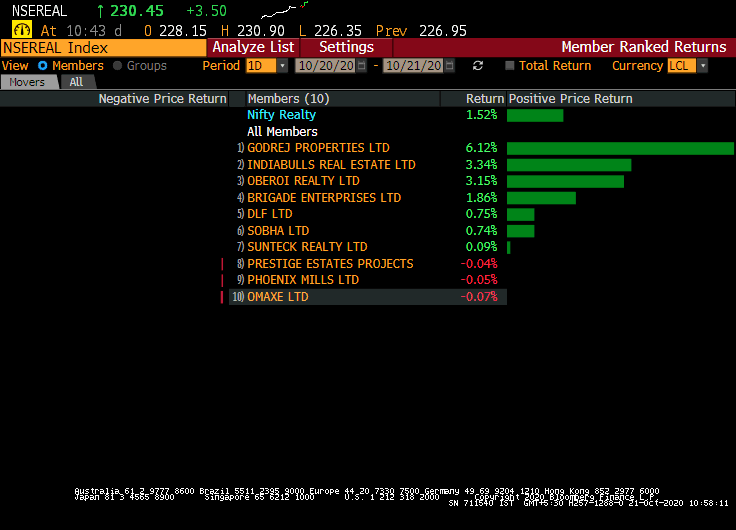The height and width of the screenshot is (530, 736).
Task: Click the green up arrow by the price
Action: [x=101, y=12]
